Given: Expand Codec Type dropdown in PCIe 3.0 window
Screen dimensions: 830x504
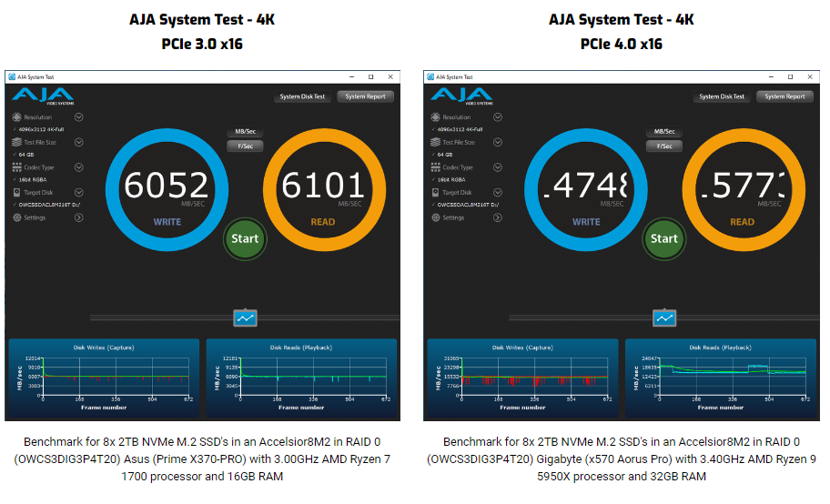Looking at the screenshot, I should click(x=79, y=167).
